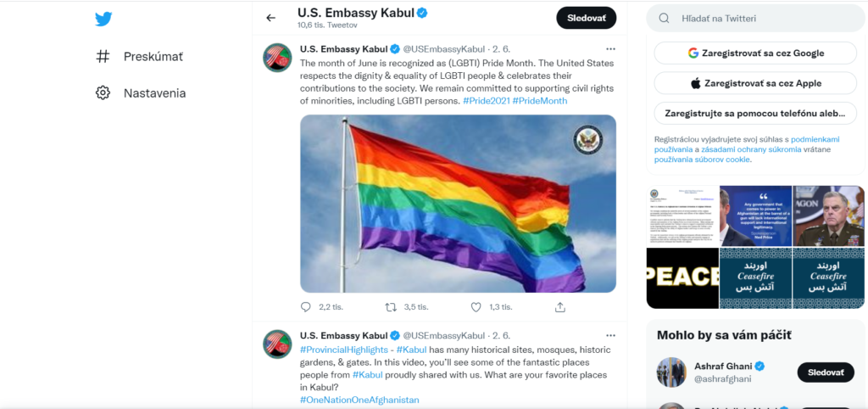Follow U.S. Embassy Kabul with Sledovať
Image resolution: width=868 pixels, height=409 pixels.
point(586,18)
